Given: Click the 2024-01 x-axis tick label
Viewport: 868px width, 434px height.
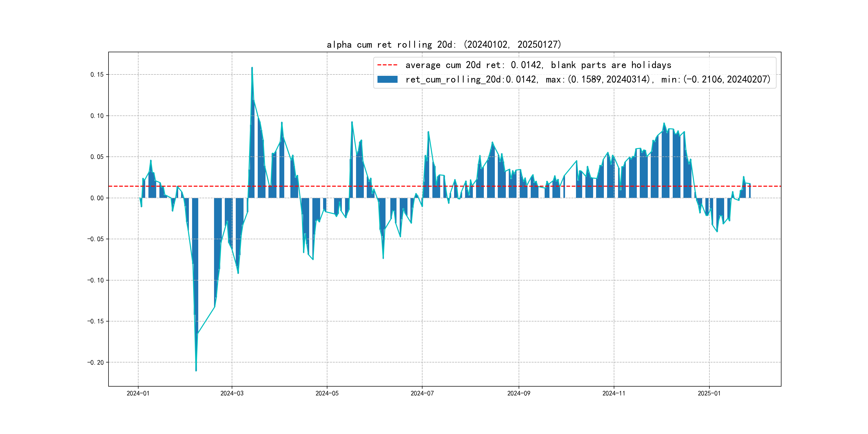Looking at the screenshot, I should (x=138, y=393).
